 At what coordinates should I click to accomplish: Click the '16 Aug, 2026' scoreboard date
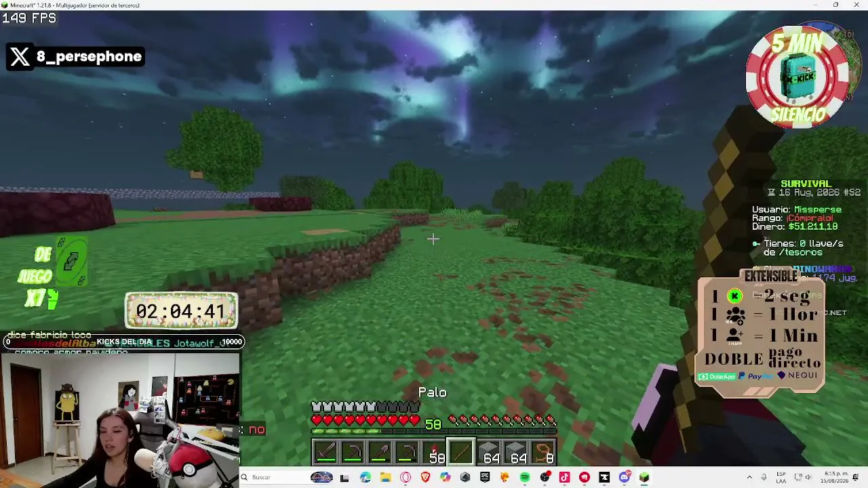[x=810, y=192]
